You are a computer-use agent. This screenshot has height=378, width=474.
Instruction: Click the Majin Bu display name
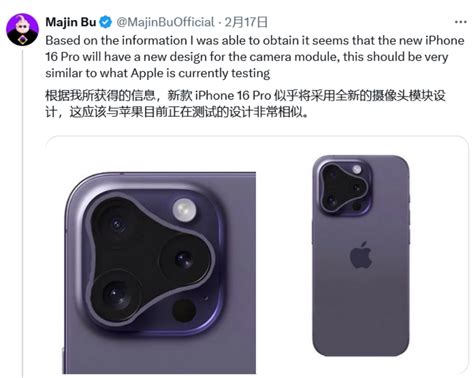pos(71,22)
